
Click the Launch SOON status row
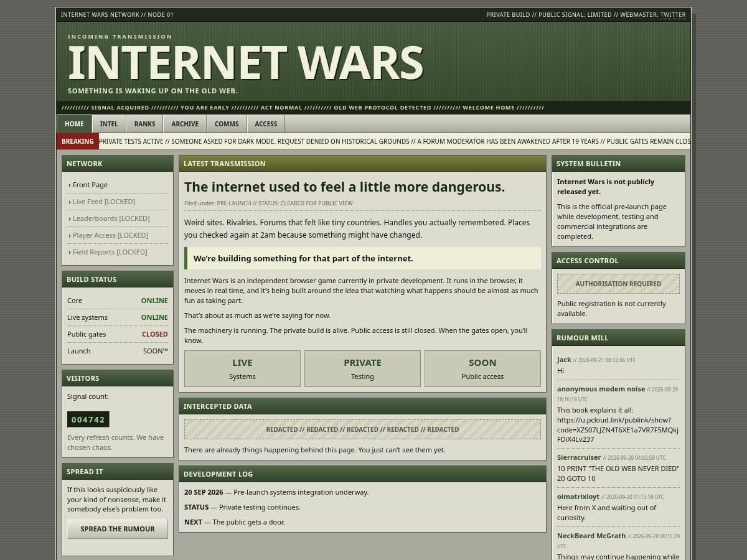118,351
